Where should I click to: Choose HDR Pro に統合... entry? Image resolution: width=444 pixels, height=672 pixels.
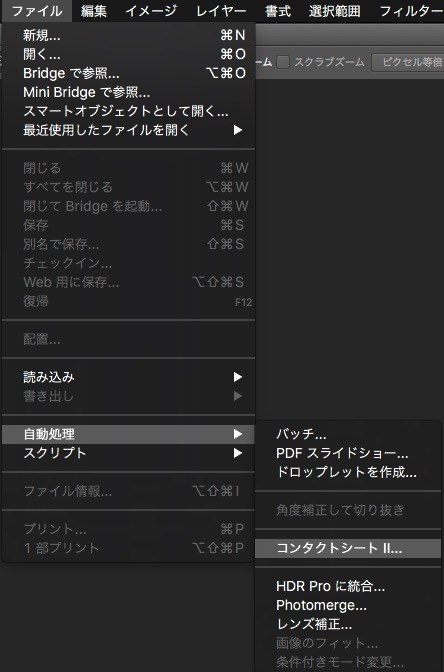click(x=348, y=586)
